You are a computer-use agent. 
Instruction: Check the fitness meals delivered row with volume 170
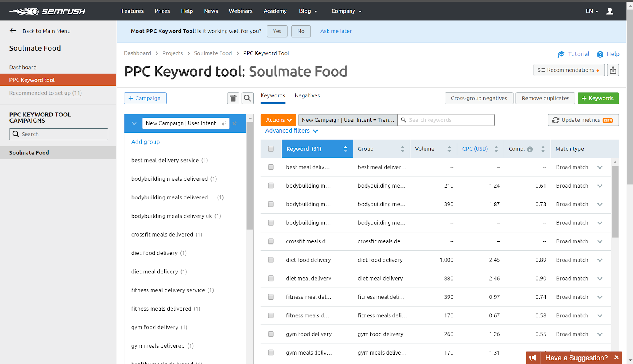[271, 315]
